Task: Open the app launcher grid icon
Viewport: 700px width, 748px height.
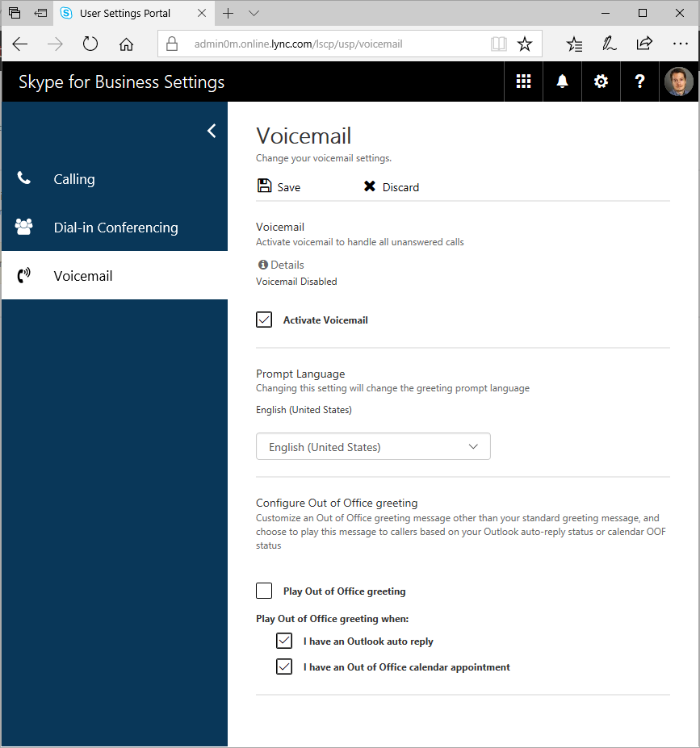Action: (523, 81)
